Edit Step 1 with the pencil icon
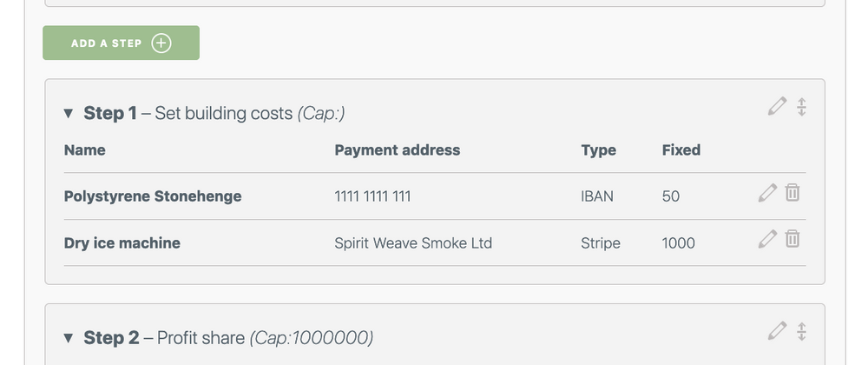Viewport: 868px width, 365px height. coord(777,106)
